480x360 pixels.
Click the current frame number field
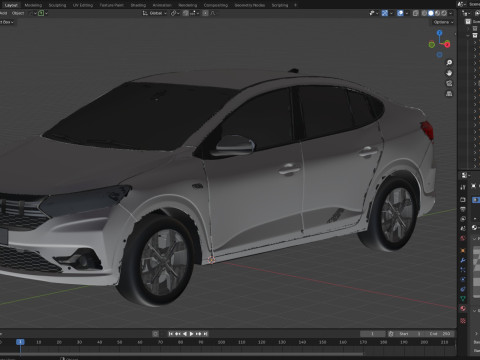372,334
